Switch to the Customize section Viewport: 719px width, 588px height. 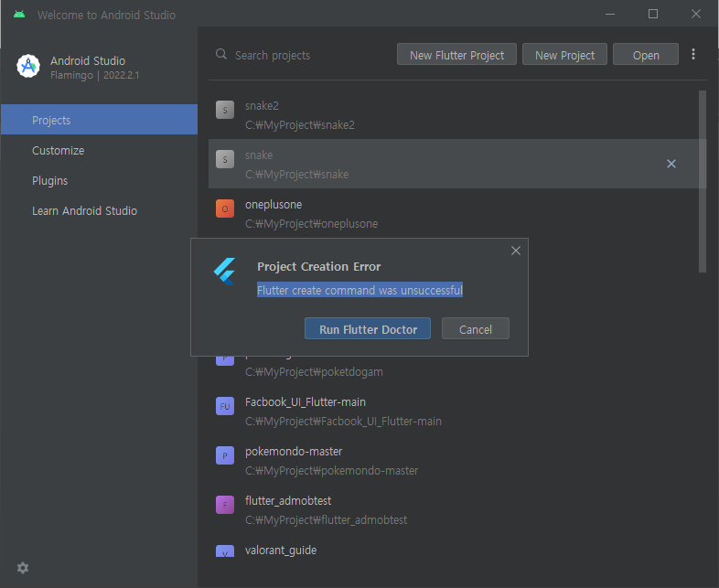(99, 150)
